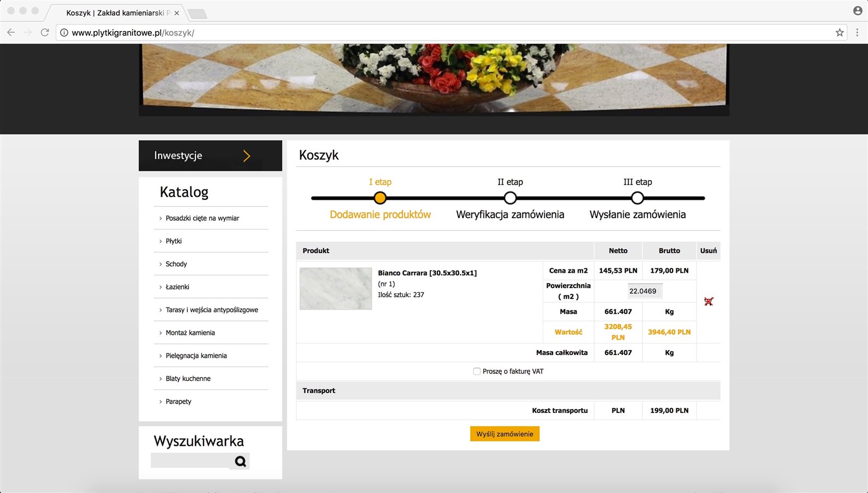The width and height of the screenshot is (868, 493).
Task: Select the I etap step marker
Action: 380,198
